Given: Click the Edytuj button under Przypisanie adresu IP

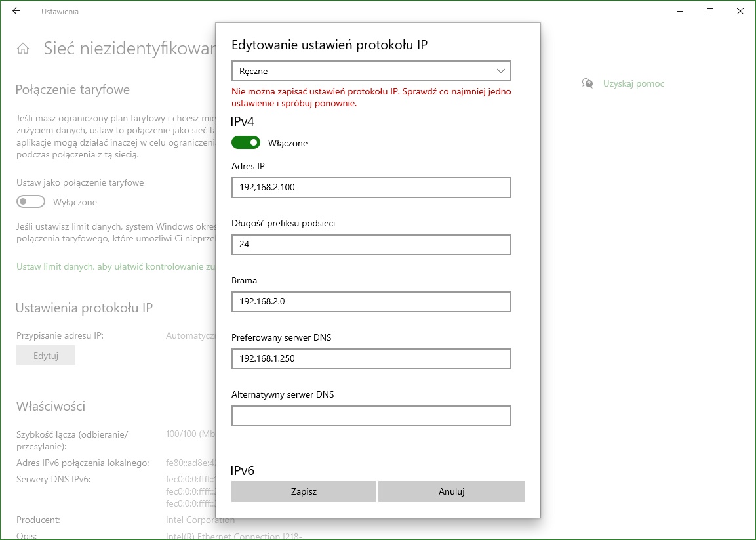Looking at the screenshot, I should pyautogui.click(x=46, y=356).
